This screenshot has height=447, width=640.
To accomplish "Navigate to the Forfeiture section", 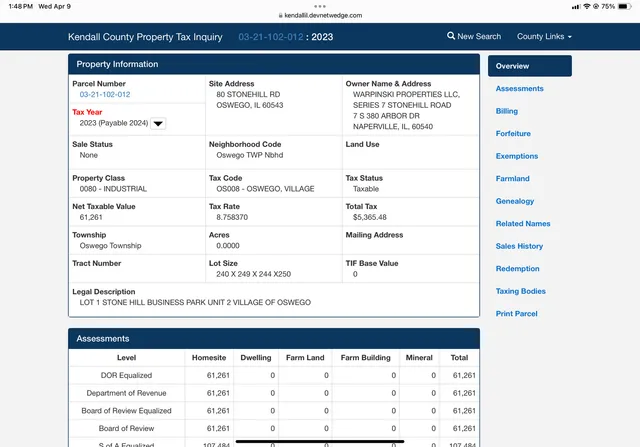I will coord(513,134).
